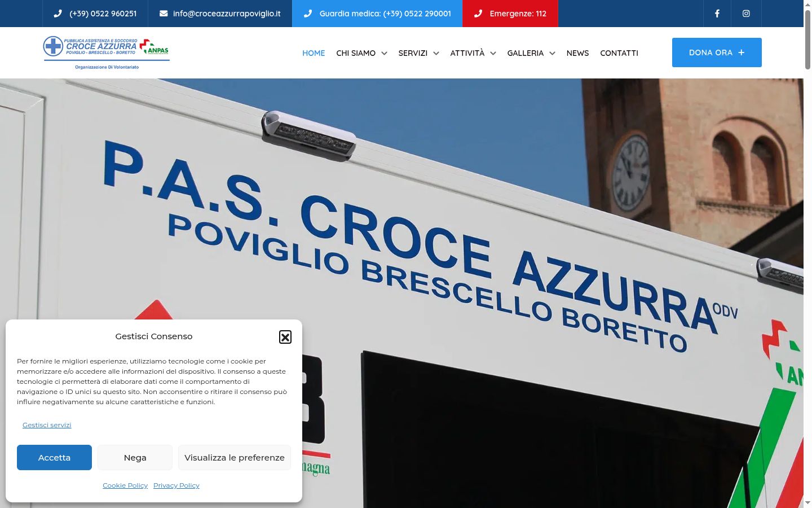Open the Galleria menu item
The image size is (812, 508).
[x=526, y=53]
